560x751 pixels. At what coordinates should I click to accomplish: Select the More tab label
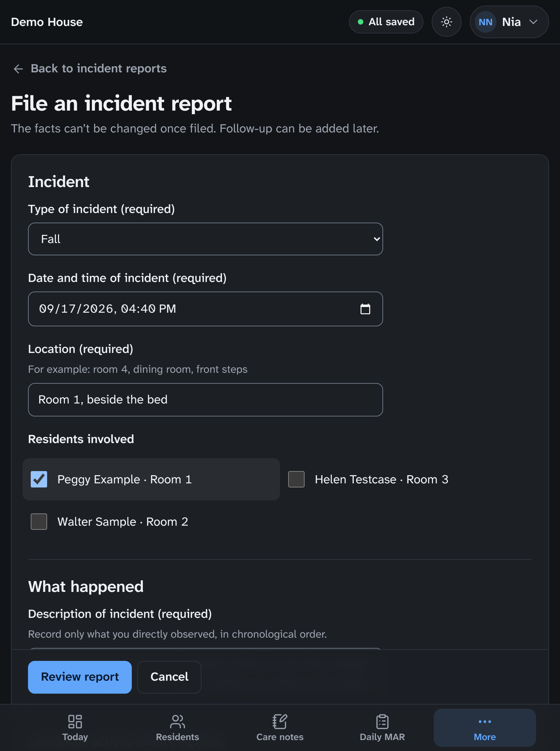pyautogui.click(x=485, y=737)
